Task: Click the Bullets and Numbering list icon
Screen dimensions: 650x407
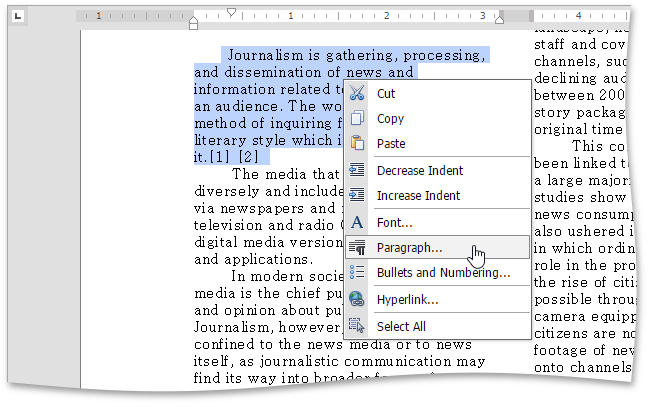Action: (x=357, y=272)
